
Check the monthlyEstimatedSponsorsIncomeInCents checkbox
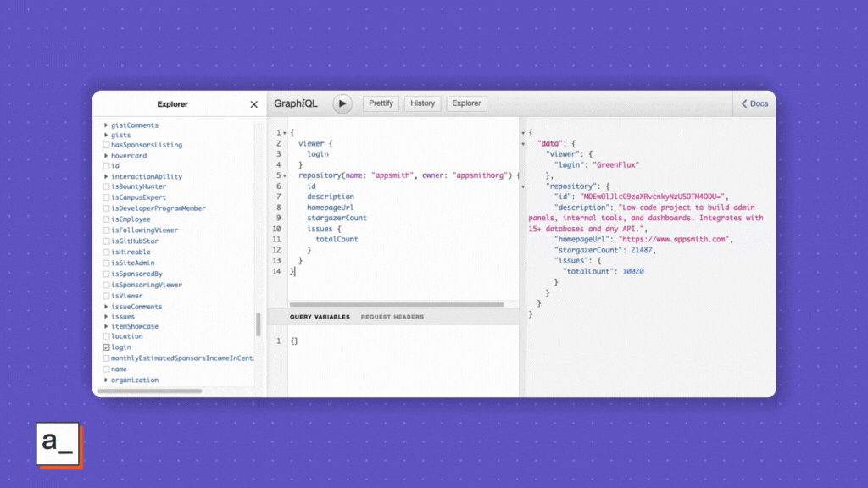[x=106, y=358]
